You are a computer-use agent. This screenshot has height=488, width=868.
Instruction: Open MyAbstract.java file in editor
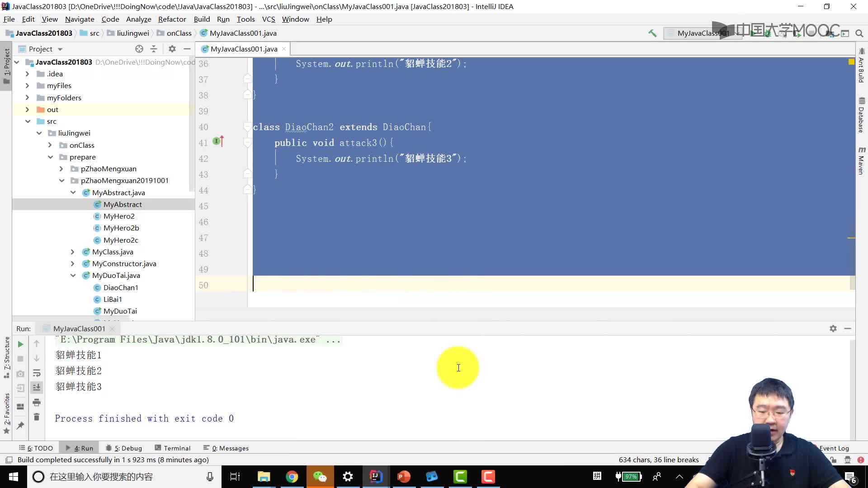118,192
